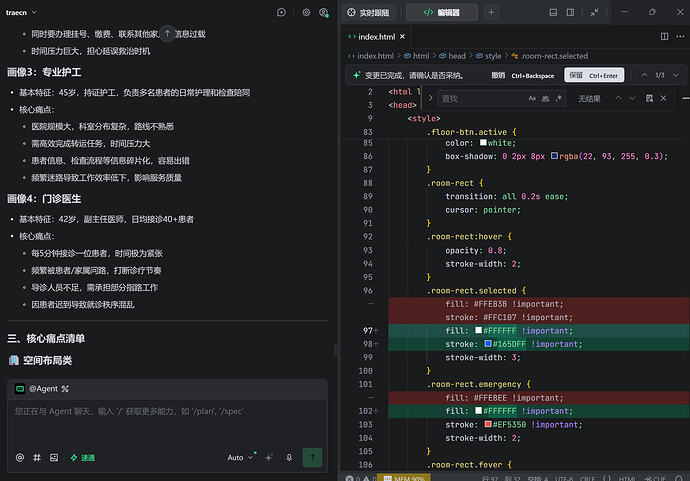Click 撤销 to undo the changes
Viewport: 690px width, 481px height.
[x=522, y=75]
